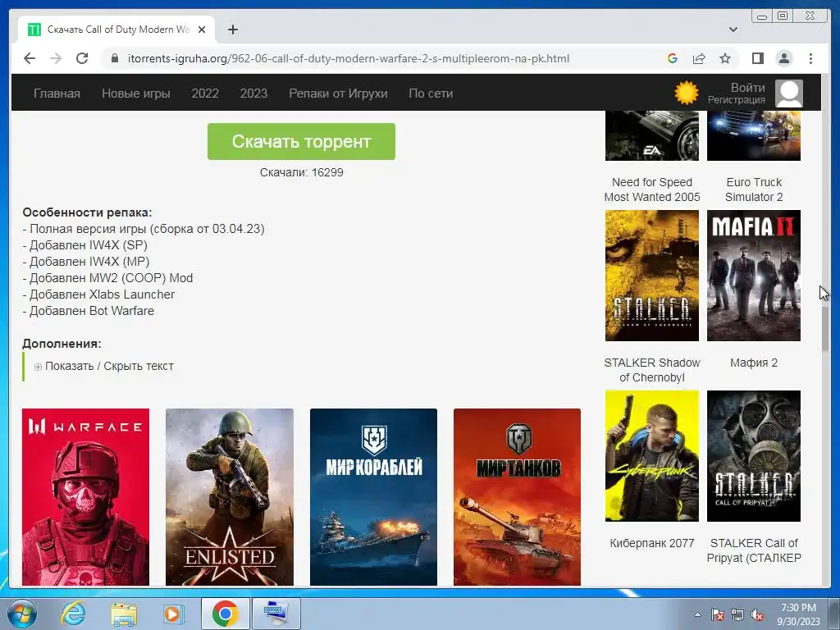The width and height of the screenshot is (840, 630).
Task: Click the Мир Кораблей banner
Action: [x=373, y=497]
